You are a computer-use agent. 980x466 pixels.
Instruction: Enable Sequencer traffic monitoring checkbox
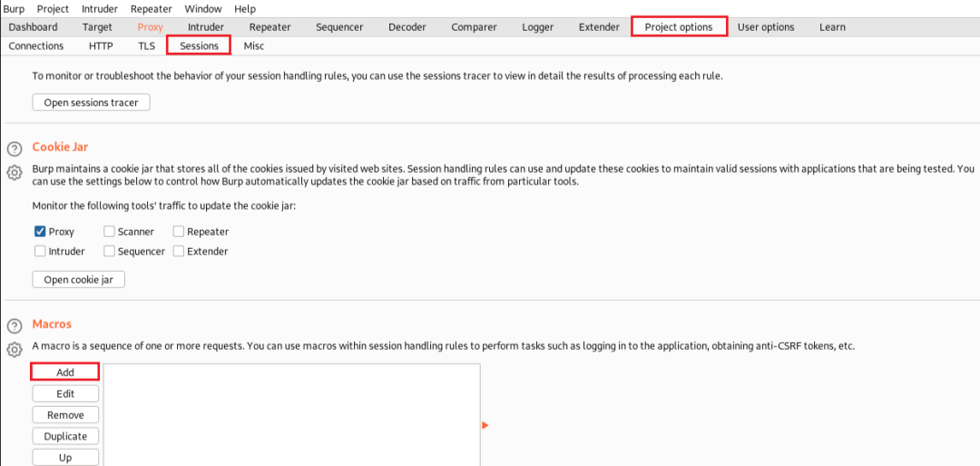click(x=110, y=252)
